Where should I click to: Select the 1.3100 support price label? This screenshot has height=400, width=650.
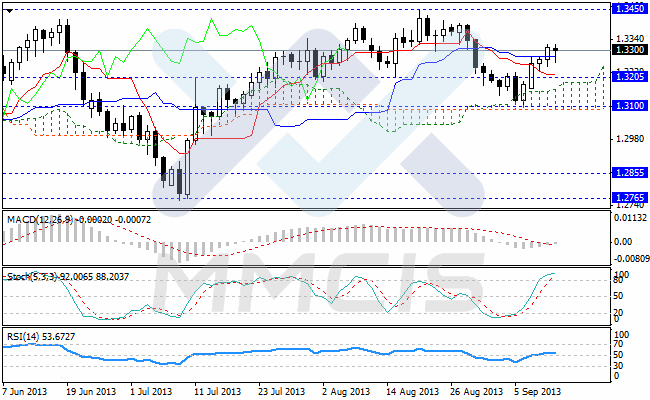pyautogui.click(x=628, y=105)
